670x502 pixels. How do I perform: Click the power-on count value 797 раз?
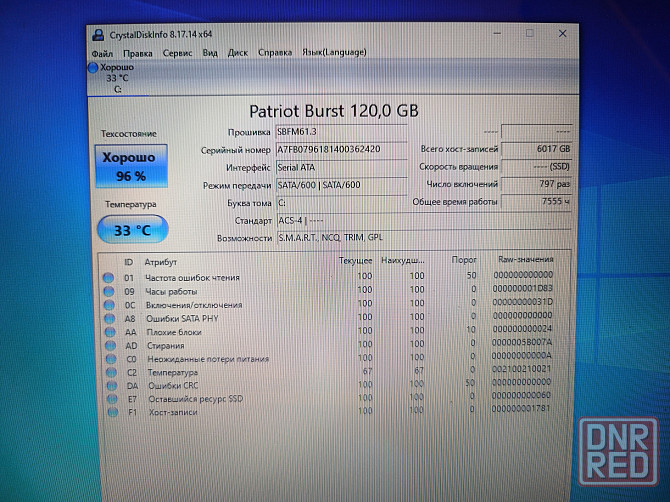[536, 184]
